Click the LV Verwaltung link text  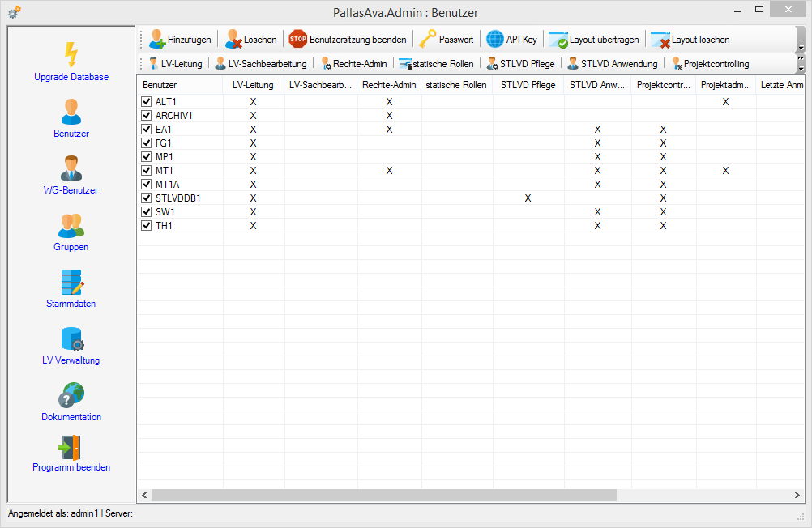point(71,361)
